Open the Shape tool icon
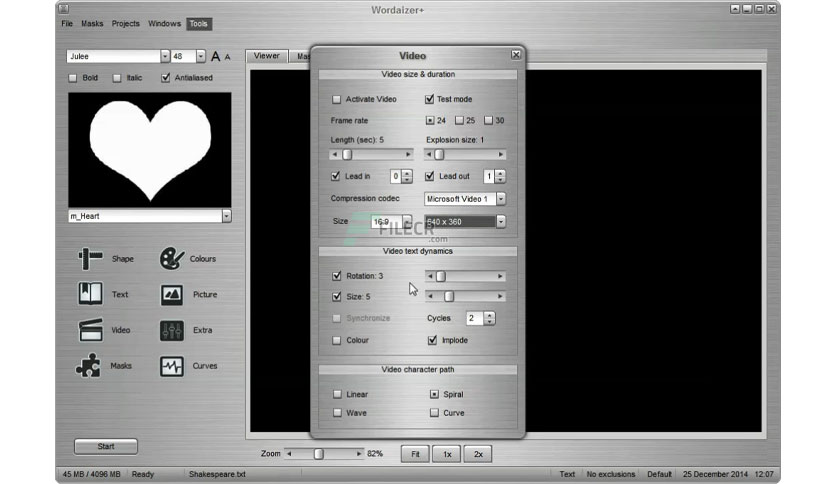The image size is (836, 484). 90,259
